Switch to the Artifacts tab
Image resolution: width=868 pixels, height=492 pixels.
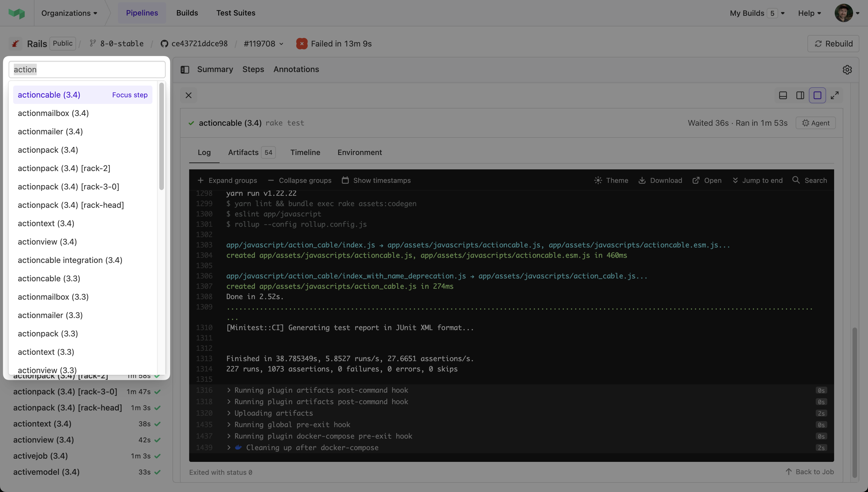pyautogui.click(x=243, y=152)
